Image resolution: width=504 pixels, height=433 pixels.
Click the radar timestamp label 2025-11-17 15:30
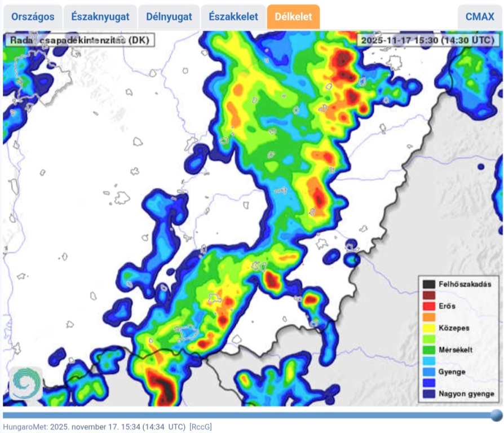(427, 41)
